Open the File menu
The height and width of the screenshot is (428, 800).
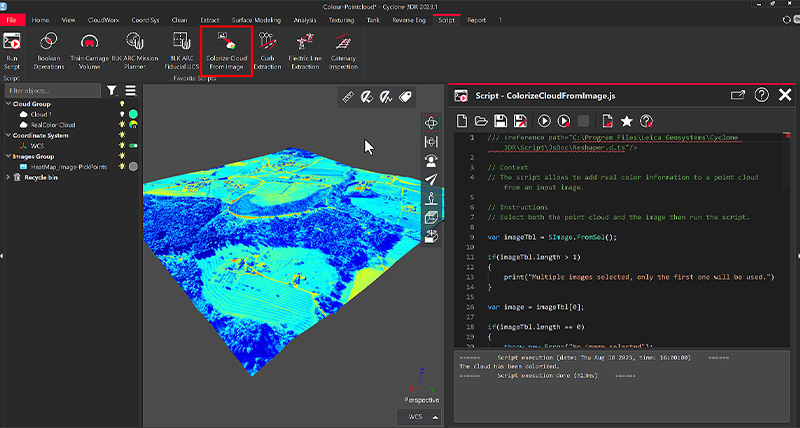(x=11, y=20)
